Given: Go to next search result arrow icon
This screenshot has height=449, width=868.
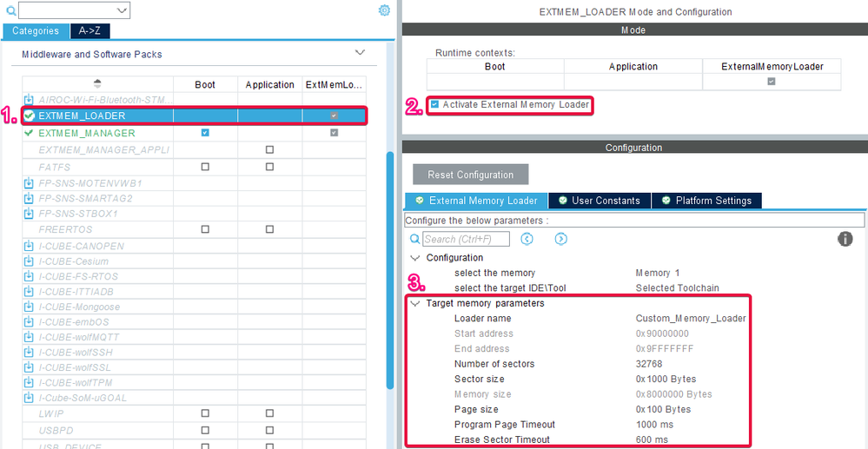Looking at the screenshot, I should (560, 239).
